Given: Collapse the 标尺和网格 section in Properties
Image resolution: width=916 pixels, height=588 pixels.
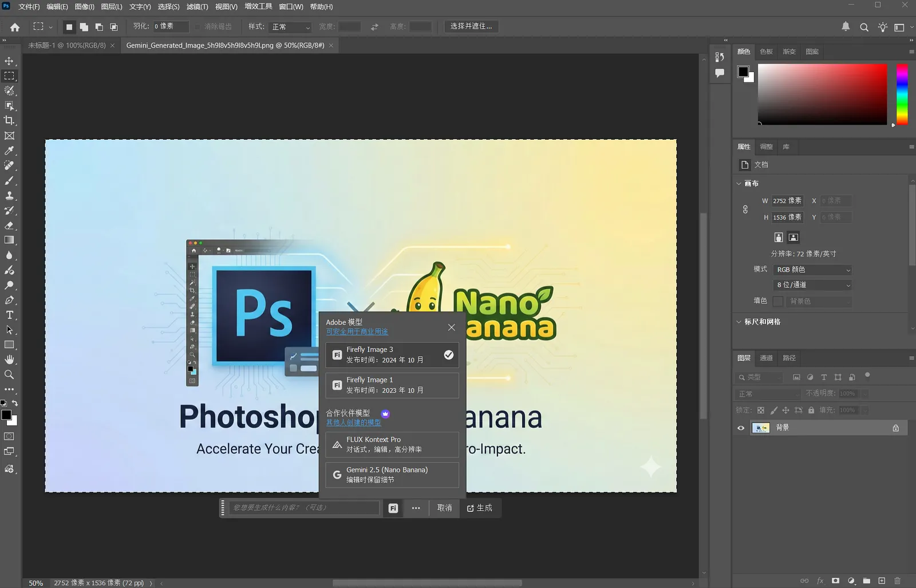Looking at the screenshot, I should coord(739,322).
